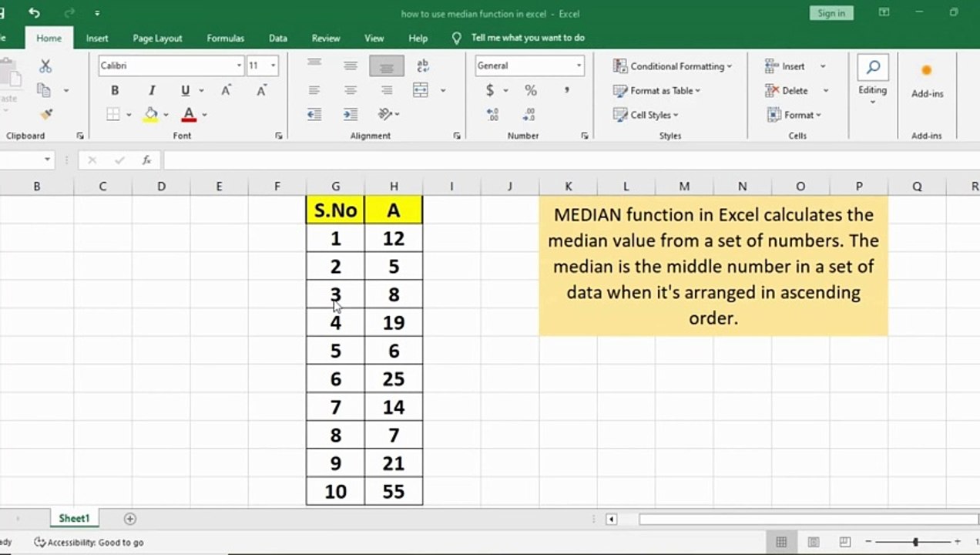
Task: Apply yellow Fill Color bucket
Action: (x=151, y=114)
